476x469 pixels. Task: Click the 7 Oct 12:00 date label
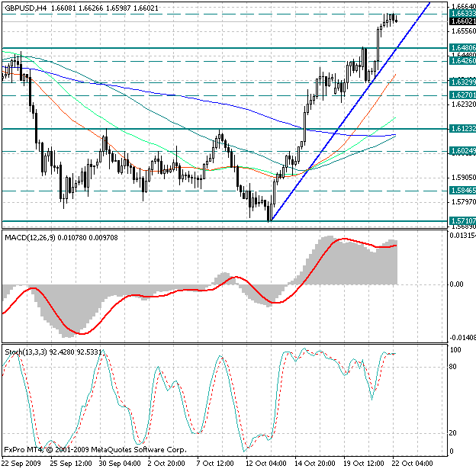click(215, 464)
